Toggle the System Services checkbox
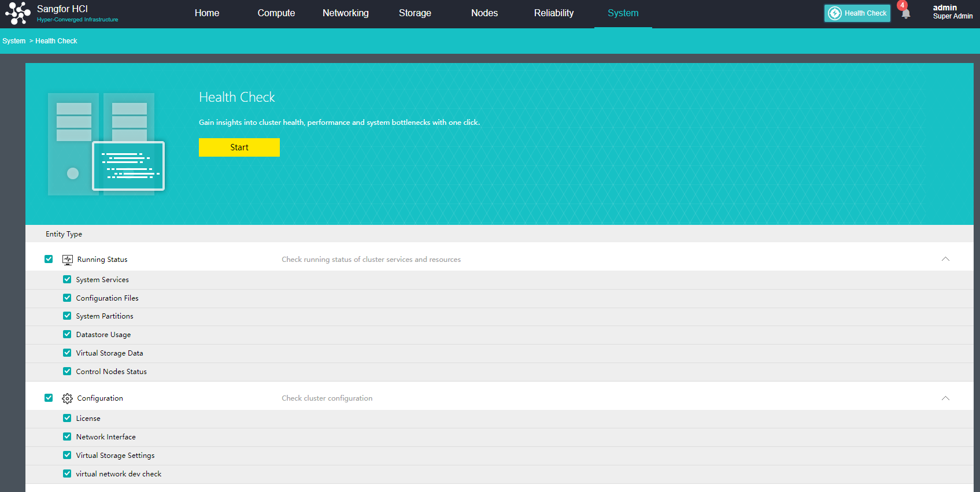The width and height of the screenshot is (980, 492). 67,279
